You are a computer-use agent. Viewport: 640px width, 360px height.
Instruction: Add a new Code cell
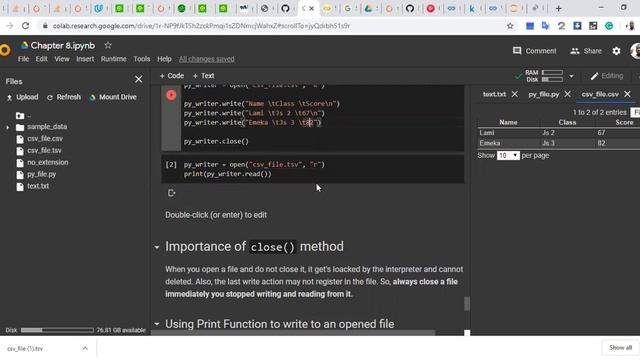[x=171, y=76]
